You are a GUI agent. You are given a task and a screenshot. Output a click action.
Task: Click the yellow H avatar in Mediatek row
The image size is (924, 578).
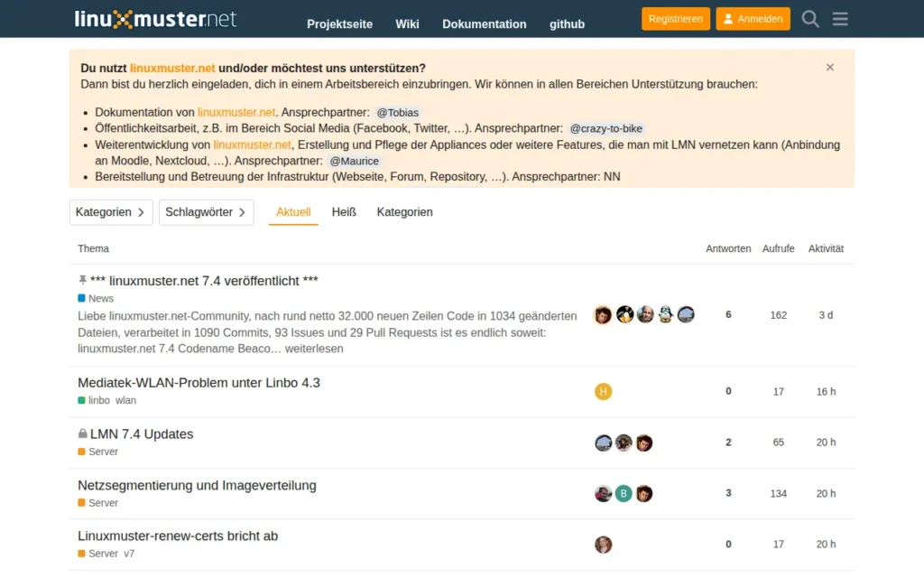(x=603, y=392)
